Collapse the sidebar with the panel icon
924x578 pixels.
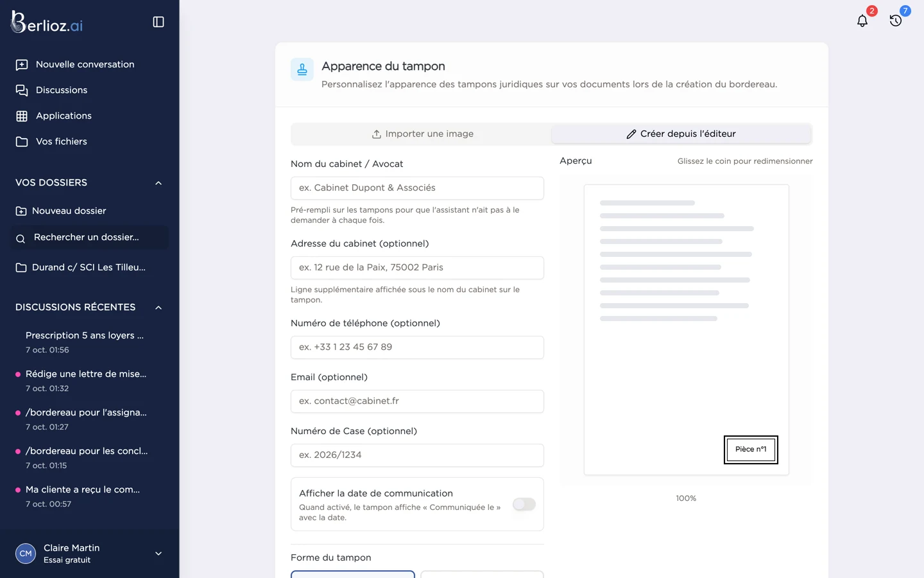tap(158, 22)
